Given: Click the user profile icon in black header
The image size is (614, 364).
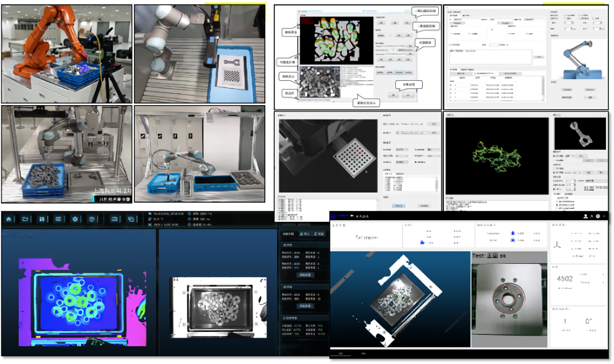Looking at the screenshot, I should point(586,217).
